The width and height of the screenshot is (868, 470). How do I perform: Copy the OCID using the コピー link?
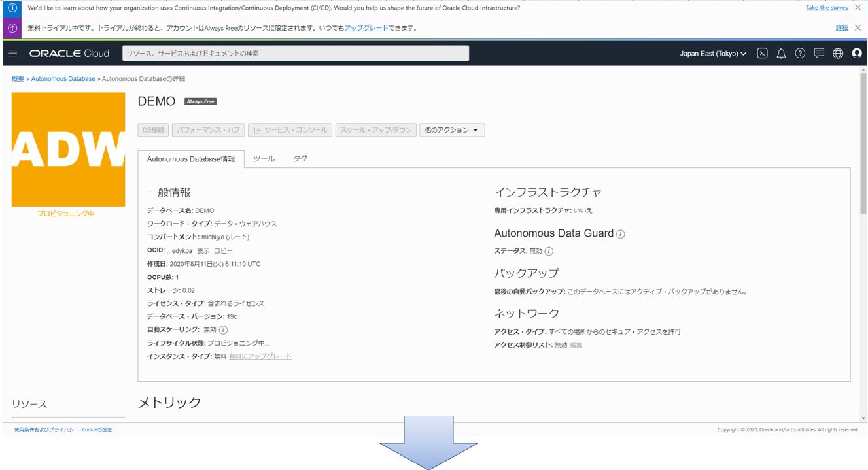click(x=224, y=250)
